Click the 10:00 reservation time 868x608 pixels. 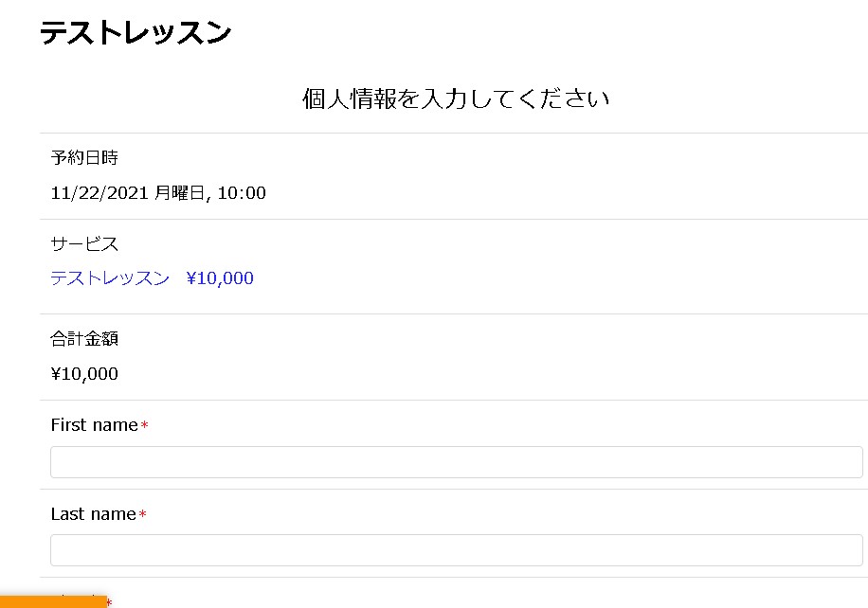[x=242, y=193]
